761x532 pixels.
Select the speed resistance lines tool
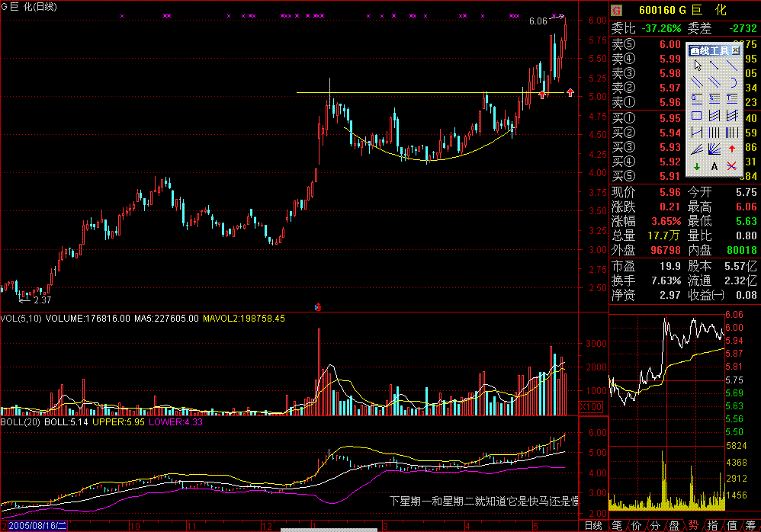[x=698, y=149]
